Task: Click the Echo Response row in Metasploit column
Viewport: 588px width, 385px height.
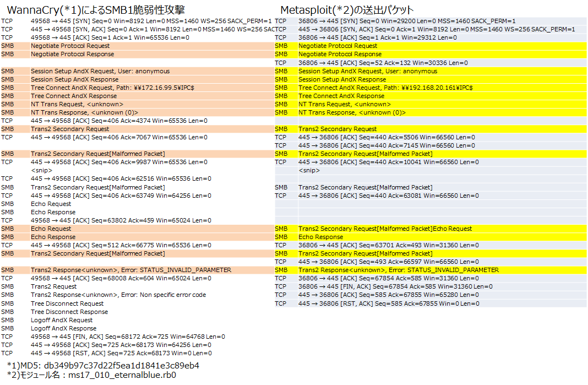Action: 319,237
